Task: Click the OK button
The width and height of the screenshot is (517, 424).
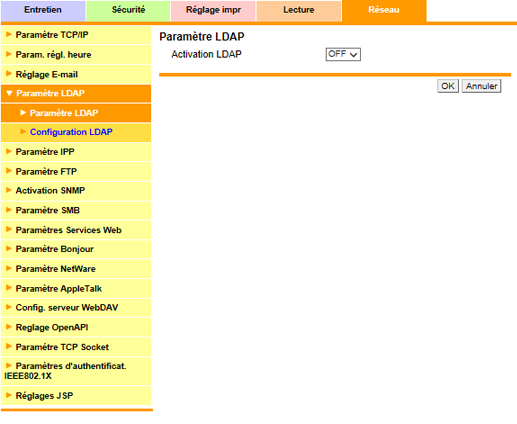Action: coord(448,86)
